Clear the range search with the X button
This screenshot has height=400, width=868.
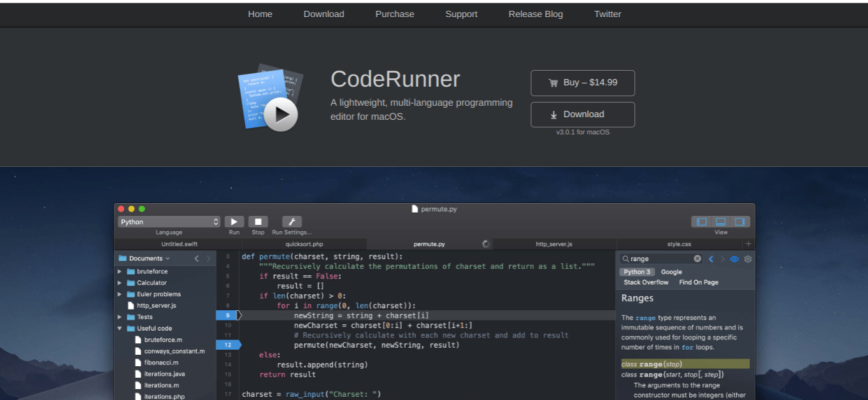coord(697,259)
